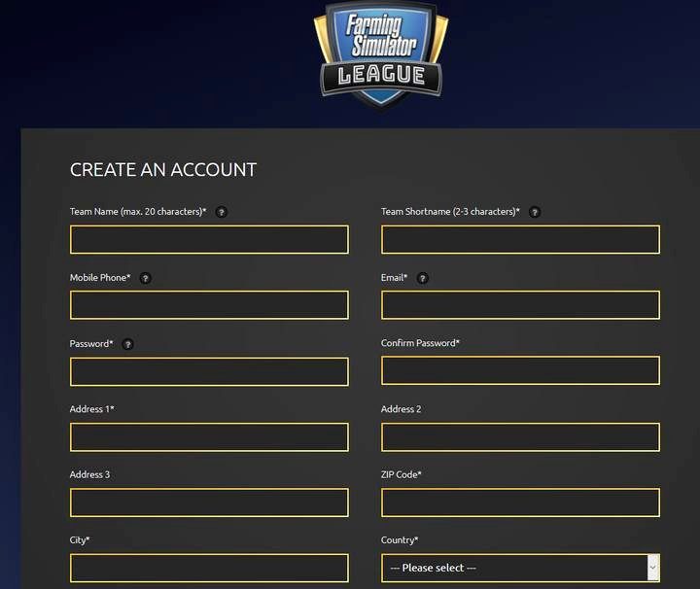Click the Confirm Password field
The height and width of the screenshot is (589, 700).
coord(520,371)
